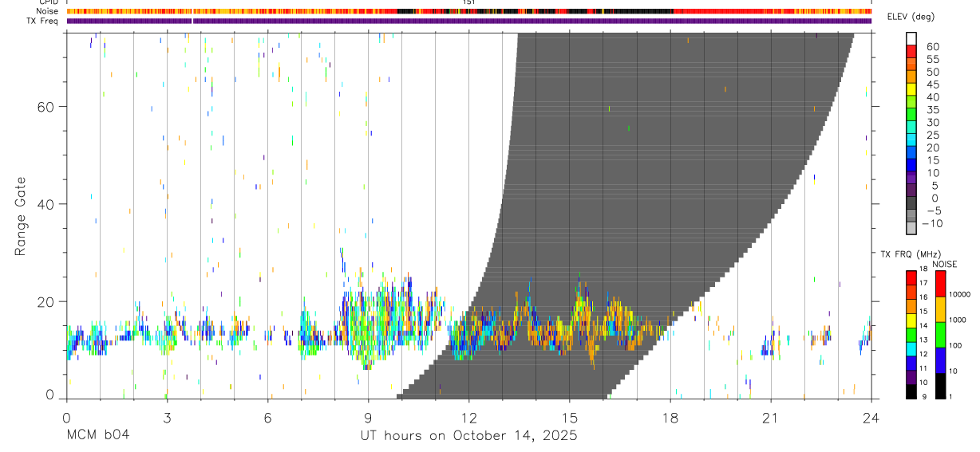The width and height of the screenshot is (980, 452).
Task: Click the y-axis tick label '40'
Action: pyautogui.click(x=47, y=204)
